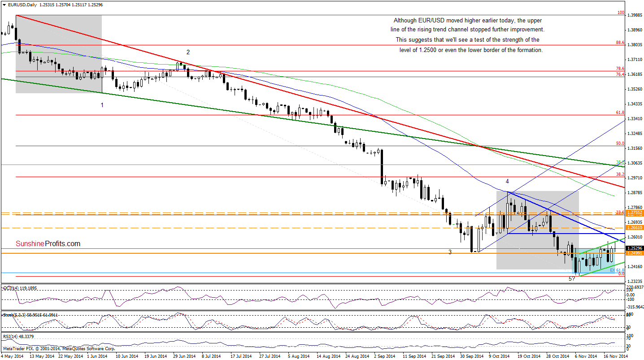This screenshot has height=360, width=644.
Task: Click price axis value 1.37110
Action: 635,60
